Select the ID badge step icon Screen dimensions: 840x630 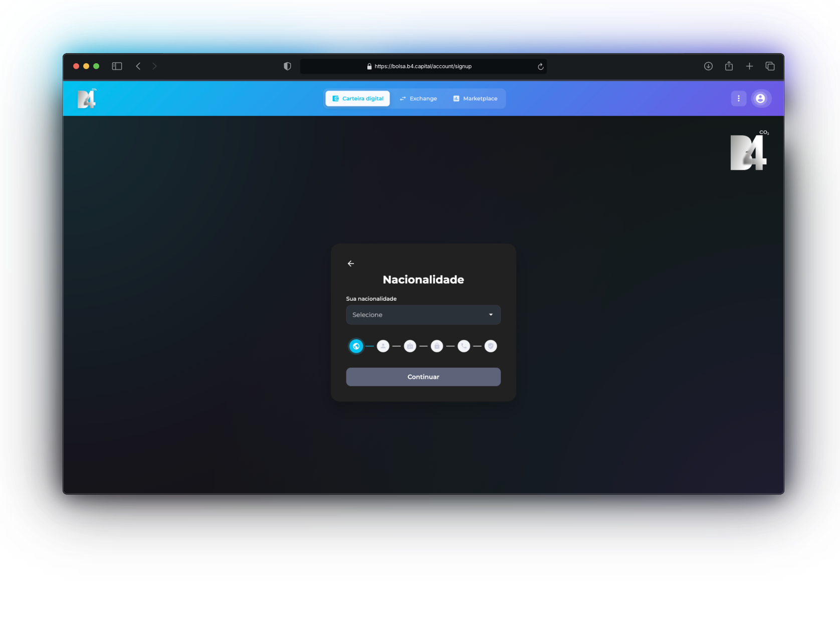pos(410,346)
